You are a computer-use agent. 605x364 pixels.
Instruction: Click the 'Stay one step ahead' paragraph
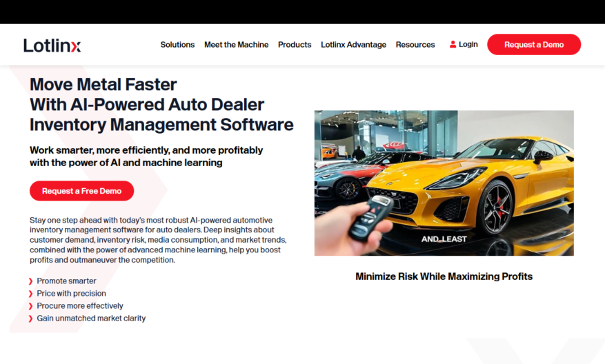[158, 240]
